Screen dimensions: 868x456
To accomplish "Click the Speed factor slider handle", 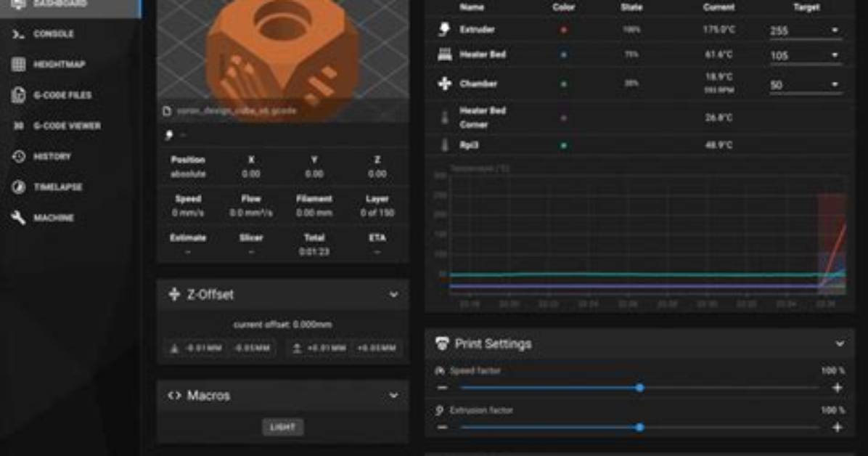I will coord(640,388).
